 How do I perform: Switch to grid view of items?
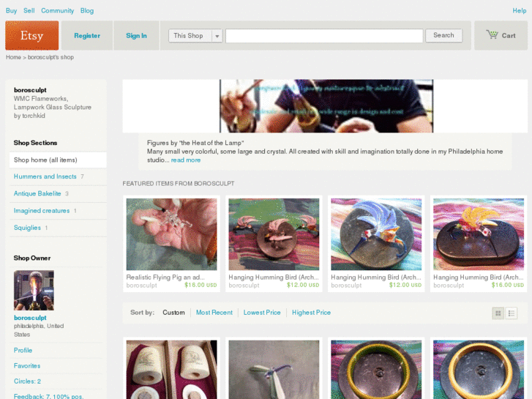498,313
